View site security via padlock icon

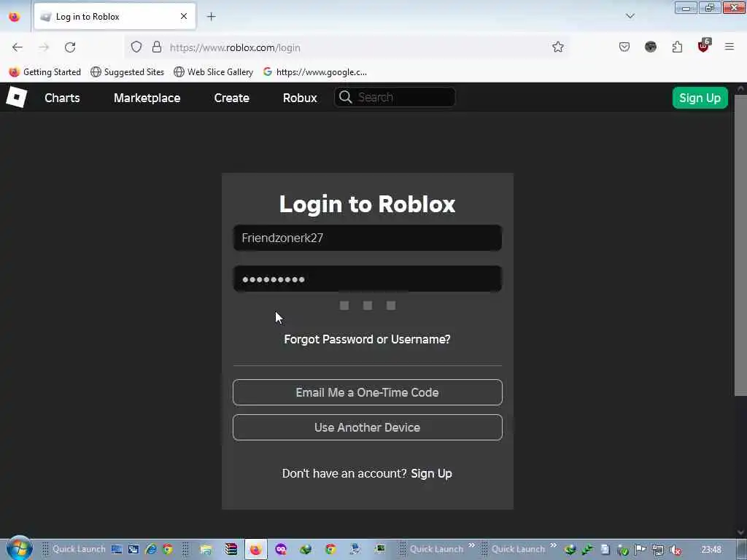point(157,47)
